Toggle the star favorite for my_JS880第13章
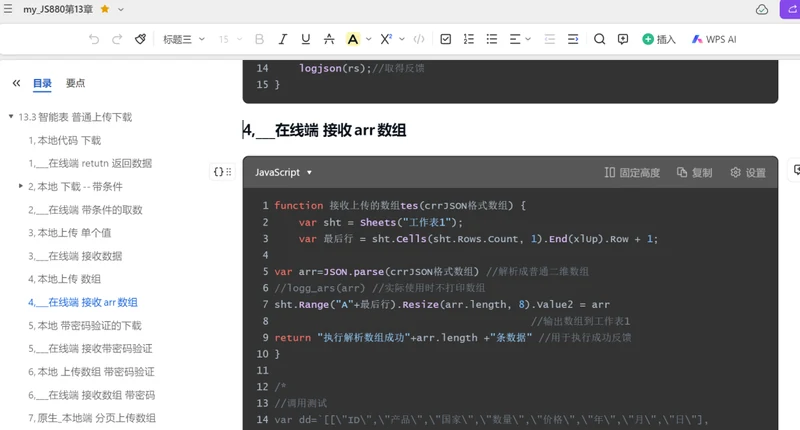Screen dimensions: 800x430 (105, 9)
